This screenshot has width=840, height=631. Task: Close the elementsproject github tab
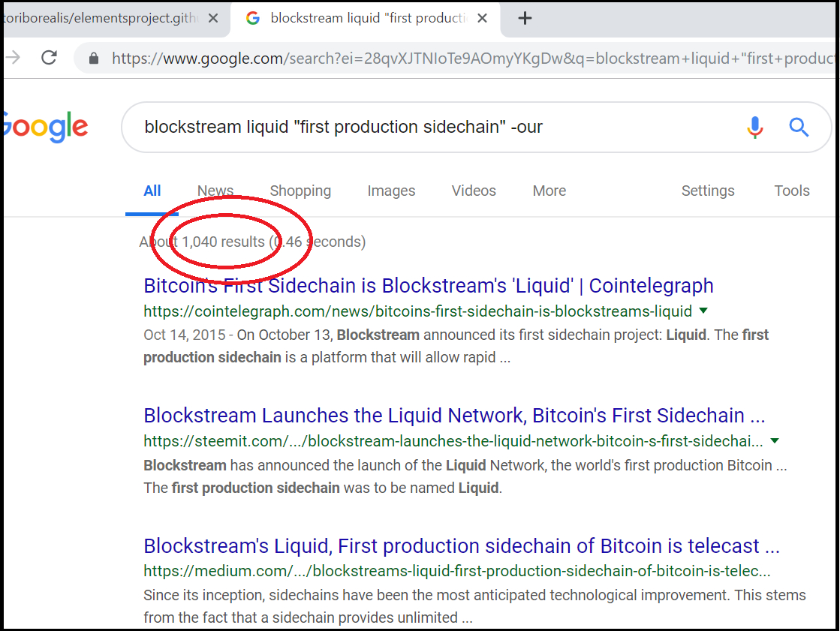pos(212,18)
